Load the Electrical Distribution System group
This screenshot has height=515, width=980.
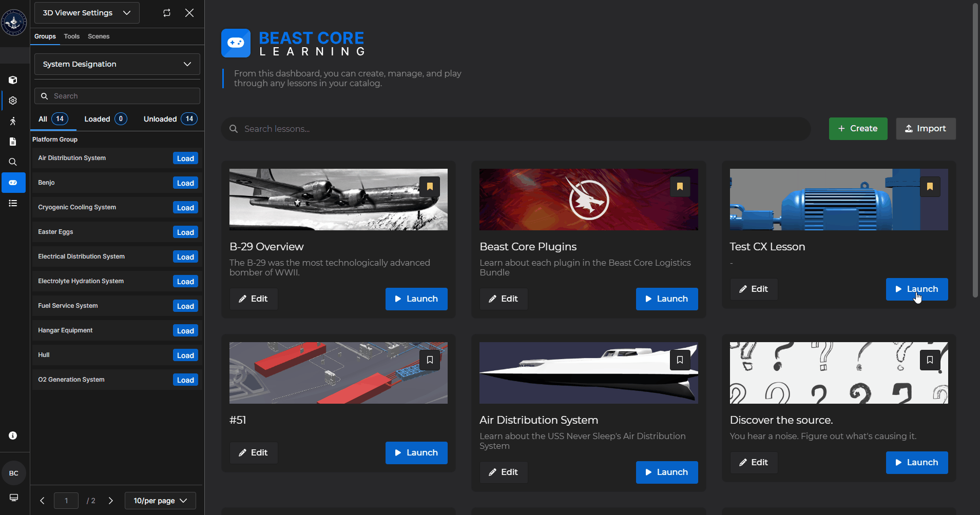click(x=185, y=257)
